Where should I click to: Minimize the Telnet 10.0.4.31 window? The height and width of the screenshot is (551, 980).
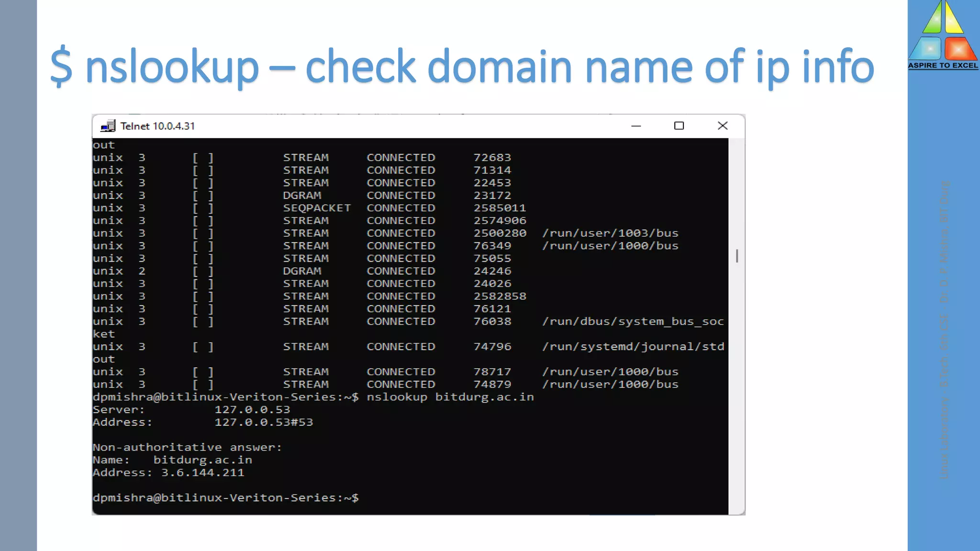coord(636,126)
